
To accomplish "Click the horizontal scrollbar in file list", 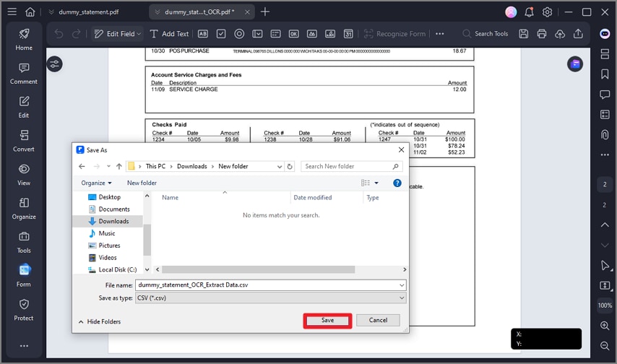I will tap(258, 269).
